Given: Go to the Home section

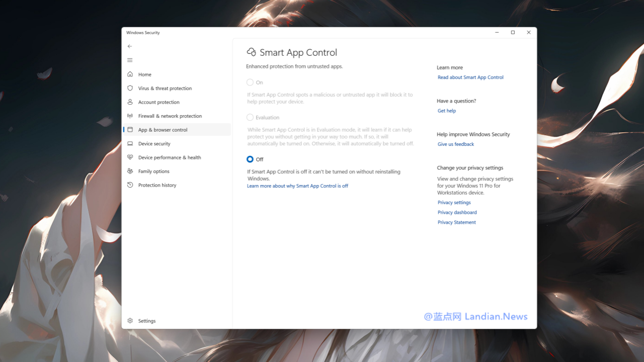Looking at the screenshot, I should click(177, 74).
